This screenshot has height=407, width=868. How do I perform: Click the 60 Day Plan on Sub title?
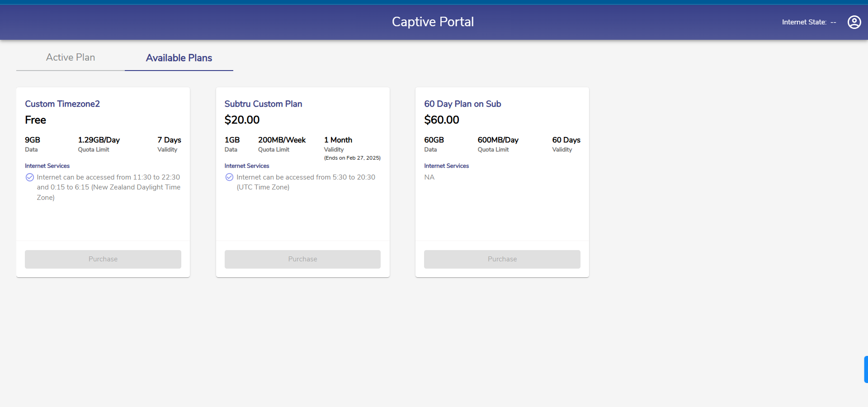click(x=462, y=104)
